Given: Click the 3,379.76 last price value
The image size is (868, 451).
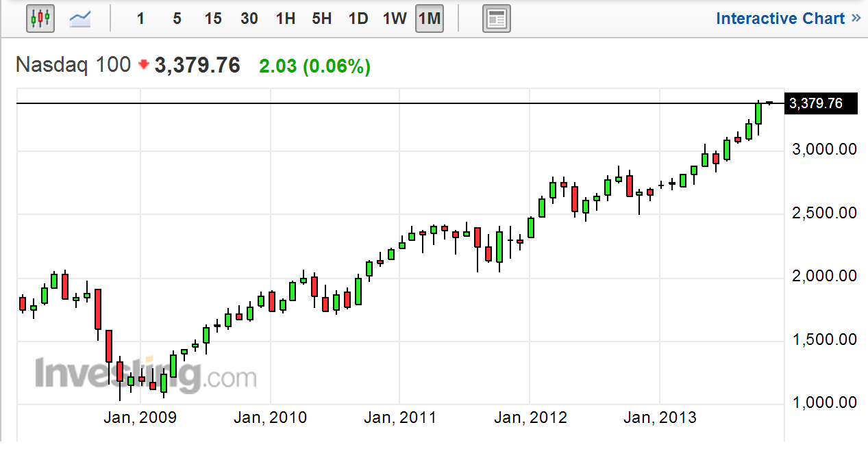Looking at the screenshot, I should (x=197, y=65).
